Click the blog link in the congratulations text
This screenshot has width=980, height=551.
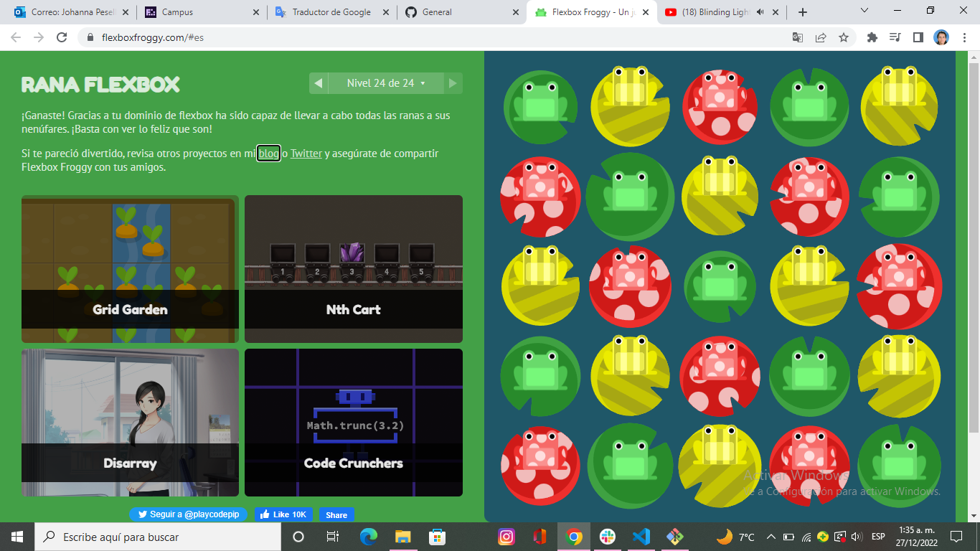[268, 154]
